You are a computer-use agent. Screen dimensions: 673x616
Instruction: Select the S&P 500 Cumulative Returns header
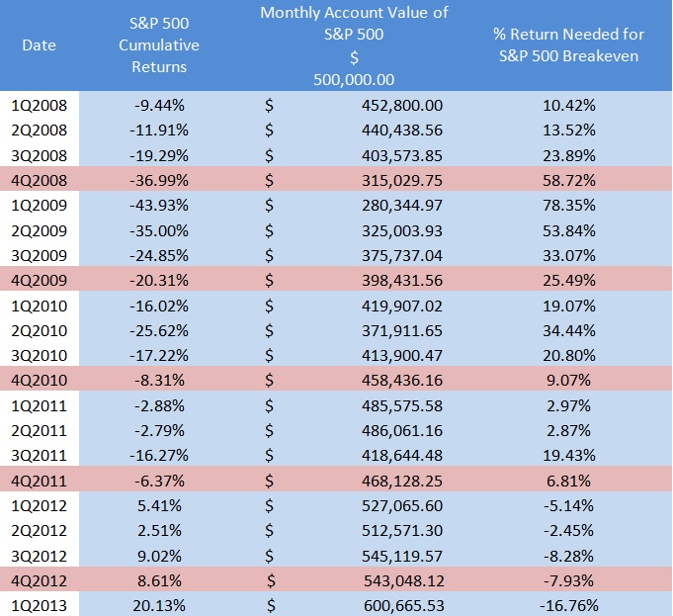click(x=165, y=45)
